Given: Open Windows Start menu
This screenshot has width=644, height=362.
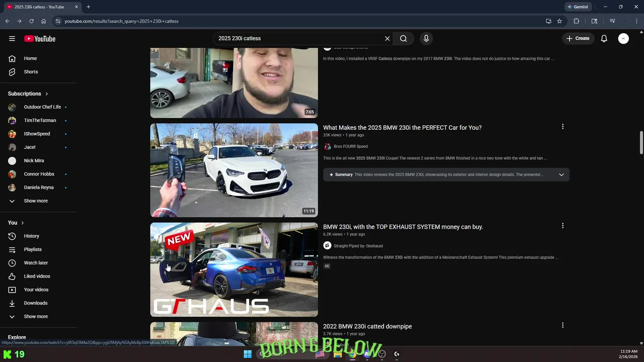Looking at the screenshot, I should [248, 354].
